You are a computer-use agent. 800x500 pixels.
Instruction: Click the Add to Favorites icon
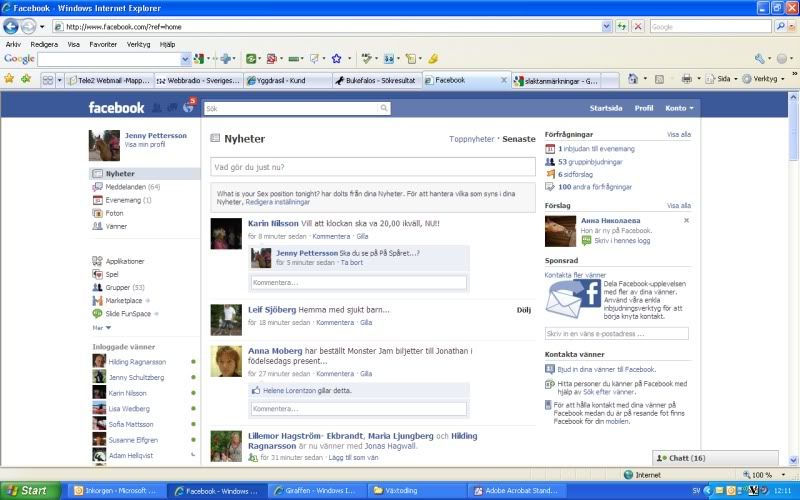pos(26,79)
